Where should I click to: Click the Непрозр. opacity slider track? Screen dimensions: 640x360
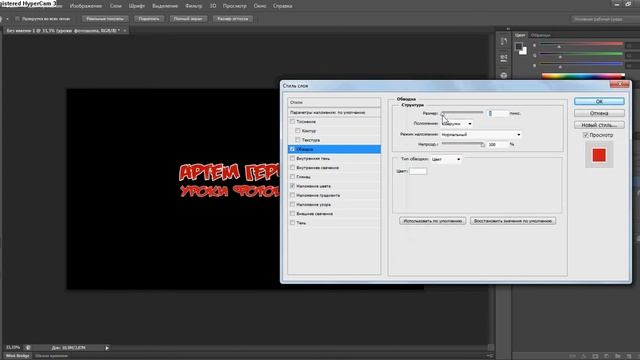click(x=462, y=144)
